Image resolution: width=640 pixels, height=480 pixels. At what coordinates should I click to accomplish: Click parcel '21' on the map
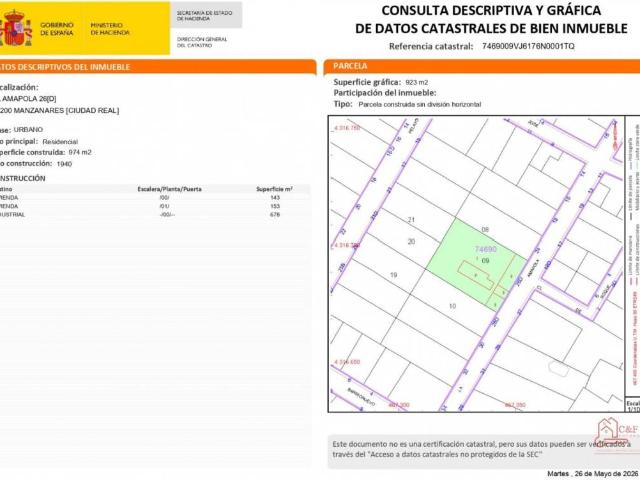(x=411, y=220)
